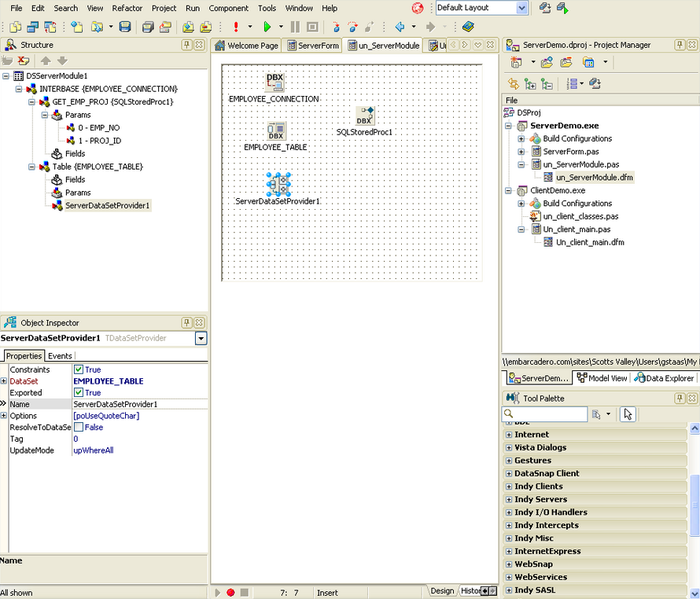Screen dimensions: 700x599
Task: Click the save desktop layout icon
Action: click(545, 8)
